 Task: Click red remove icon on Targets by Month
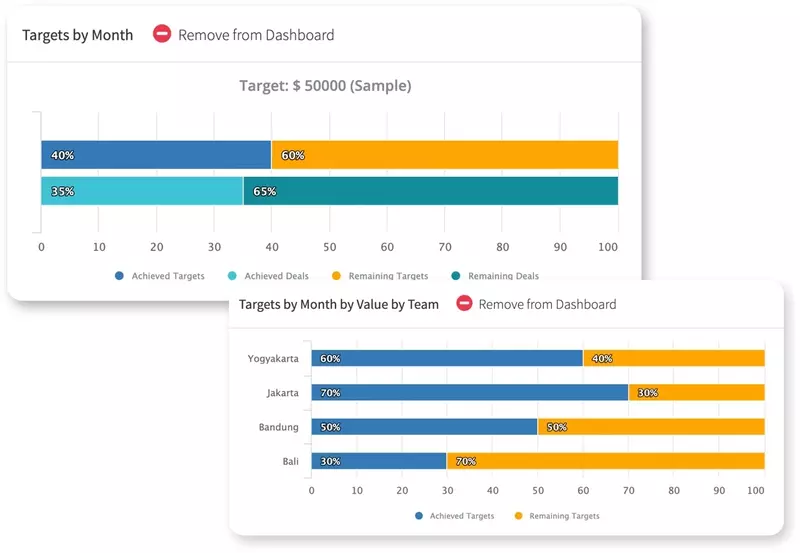[x=162, y=34]
